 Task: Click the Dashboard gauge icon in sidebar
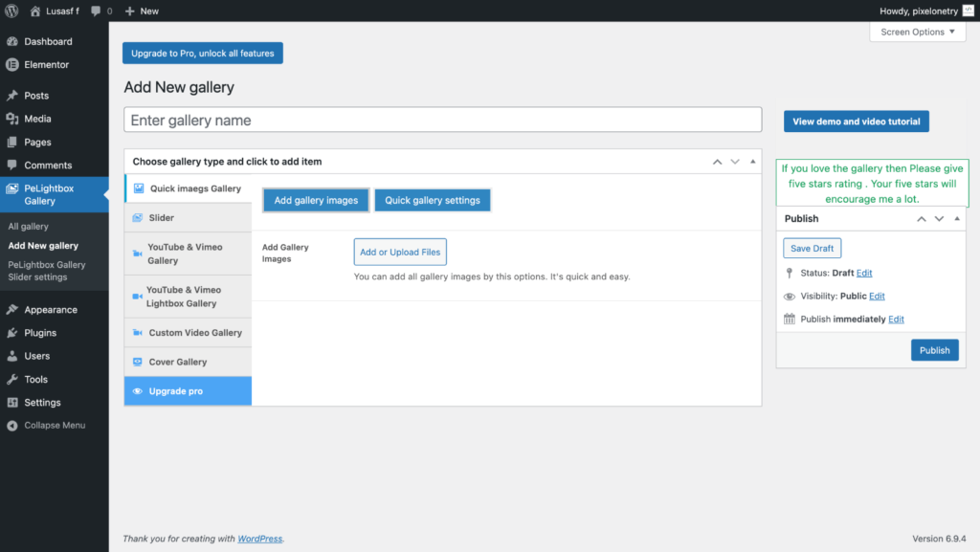click(x=11, y=42)
